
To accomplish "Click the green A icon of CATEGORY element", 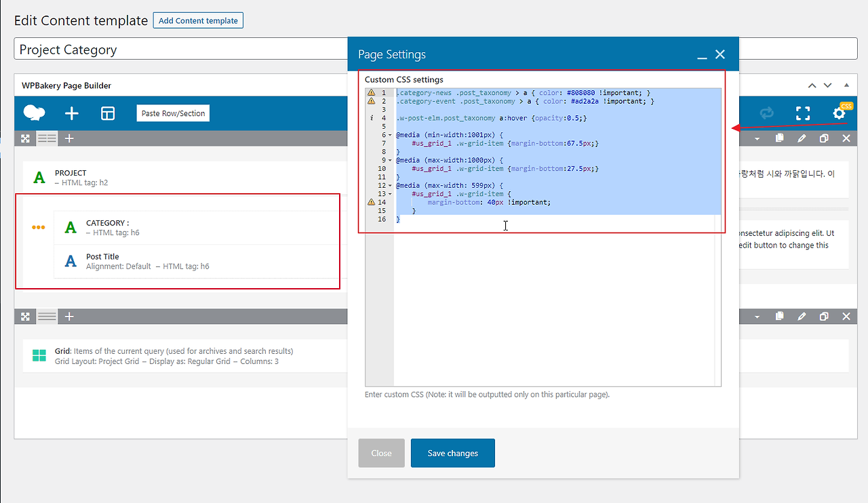I will click(x=71, y=227).
